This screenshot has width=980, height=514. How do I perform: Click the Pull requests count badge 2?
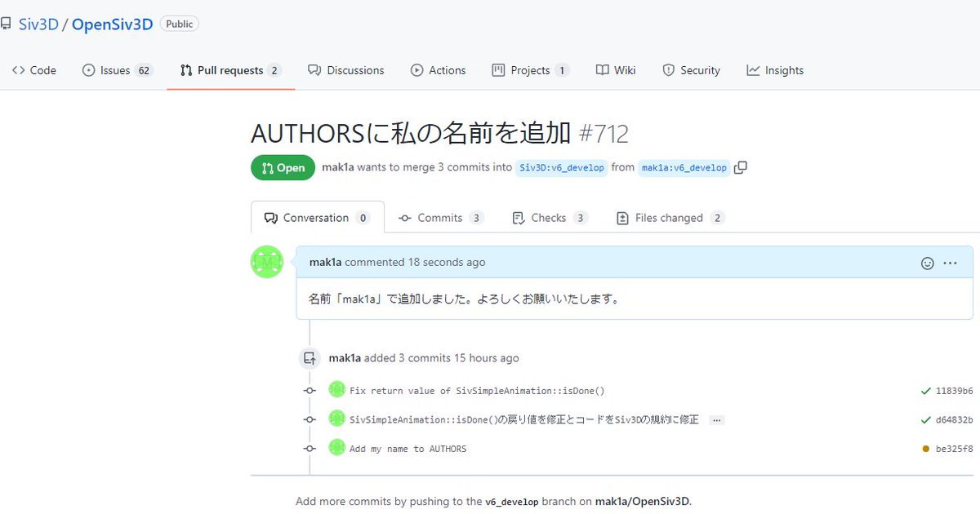click(274, 70)
